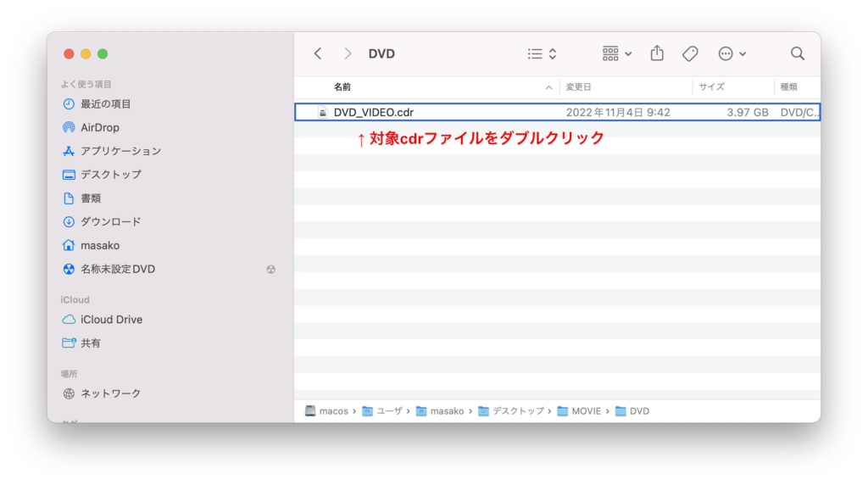Open iCloud Drive in the sidebar
Screen dimensions: 868x485
tap(111, 320)
